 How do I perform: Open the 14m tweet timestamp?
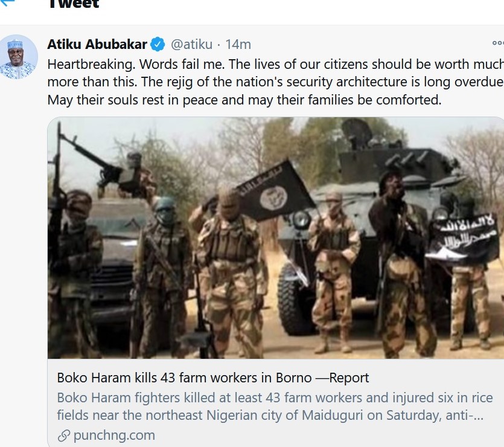tap(238, 44)
